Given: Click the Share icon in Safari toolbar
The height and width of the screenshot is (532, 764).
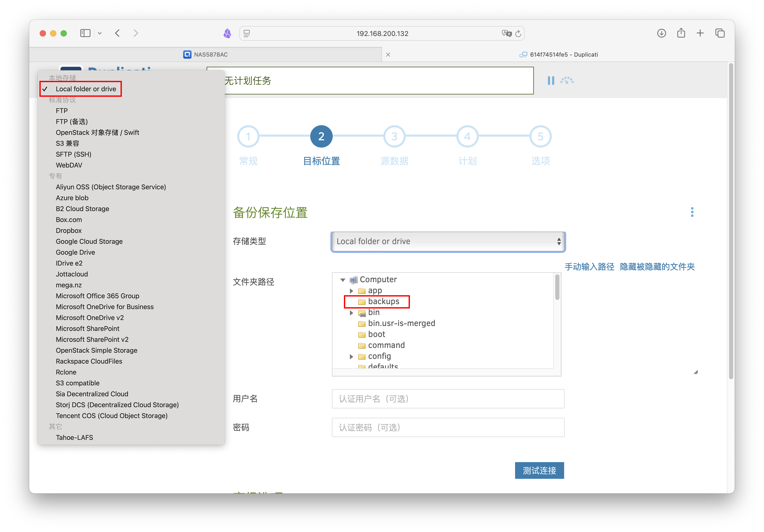Looking at the screenshot, I should (x=681, y=33).
